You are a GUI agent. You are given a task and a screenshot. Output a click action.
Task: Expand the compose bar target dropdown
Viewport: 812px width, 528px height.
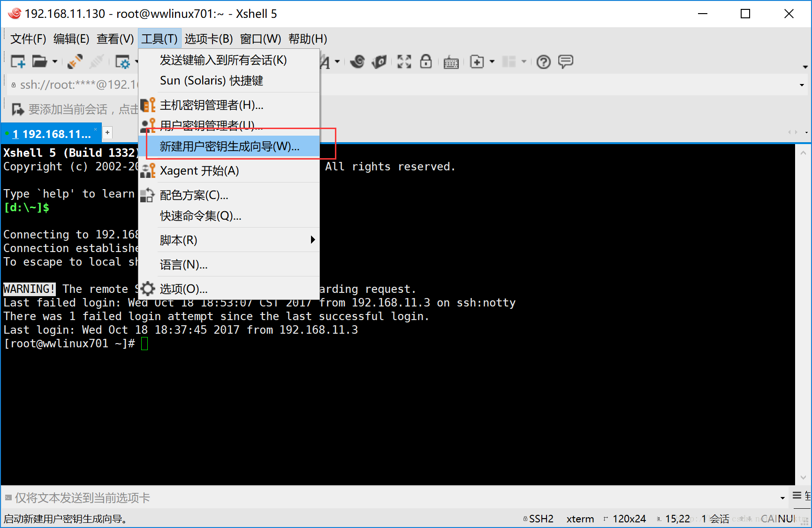pyautogui.click(x=782, y=498)
